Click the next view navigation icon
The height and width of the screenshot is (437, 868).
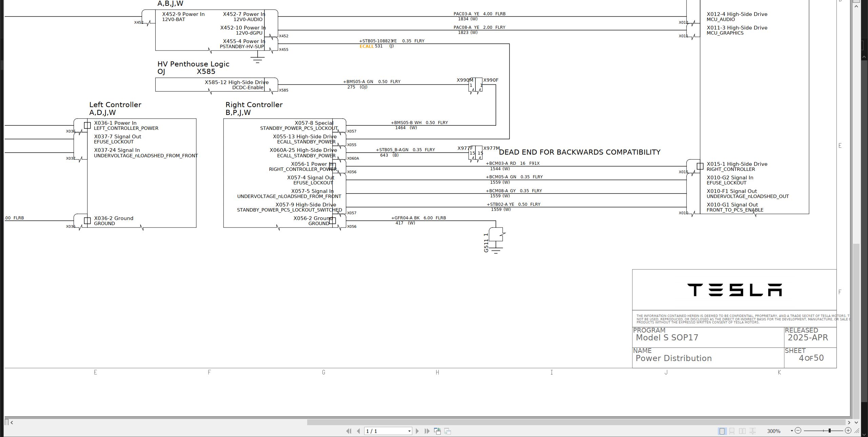tap(448, 431)
